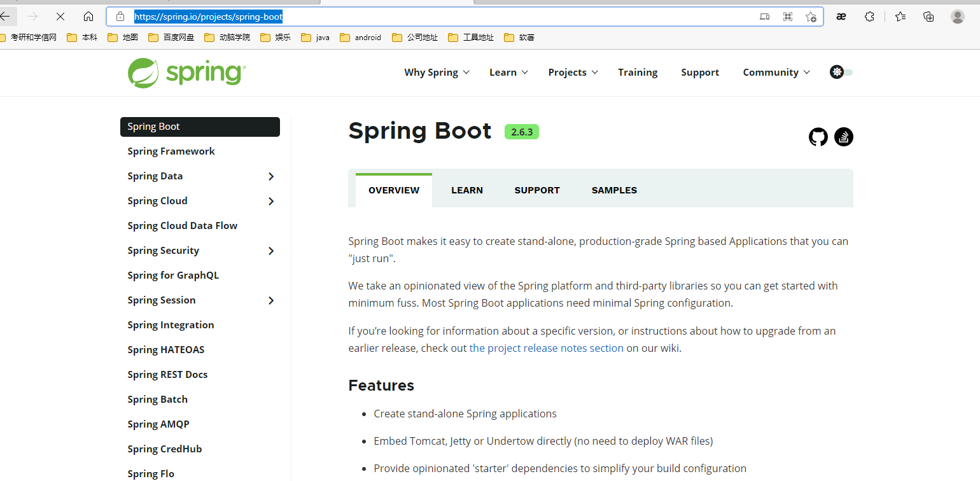Open Spring HATEOAS link
The width and height of the screenshot is (980, 481).
point(165,350)
